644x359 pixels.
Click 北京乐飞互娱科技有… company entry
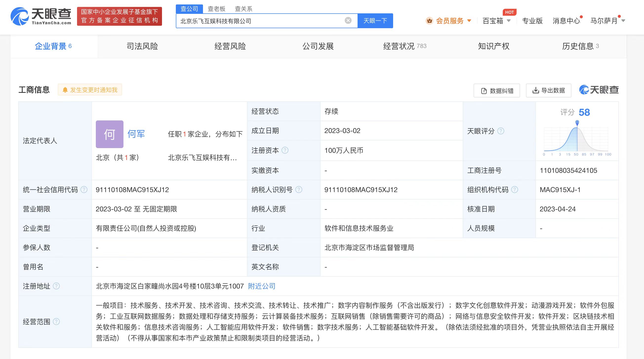click(x=202, y=157)
